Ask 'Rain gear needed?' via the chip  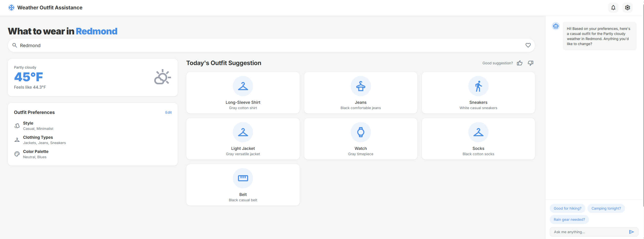569,219
